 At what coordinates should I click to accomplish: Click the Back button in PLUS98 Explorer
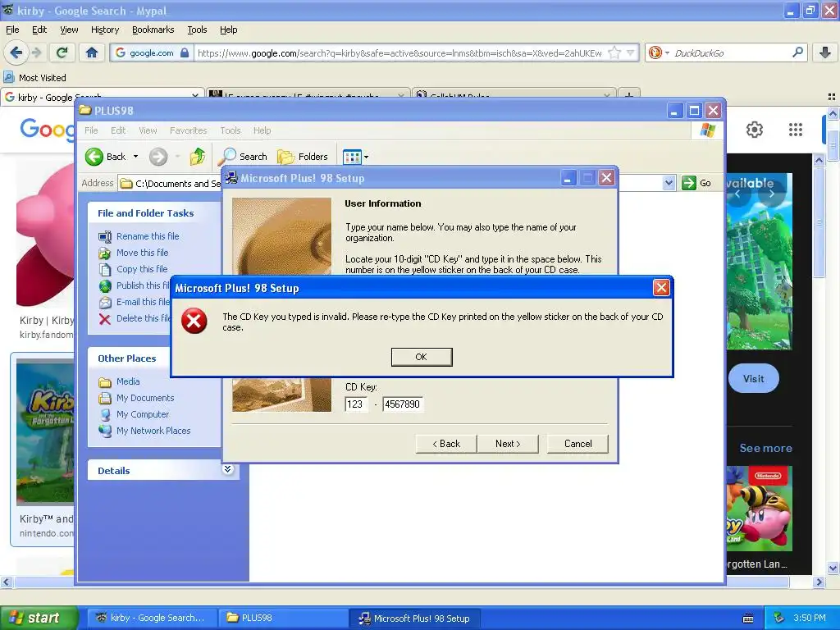point(106,157)
